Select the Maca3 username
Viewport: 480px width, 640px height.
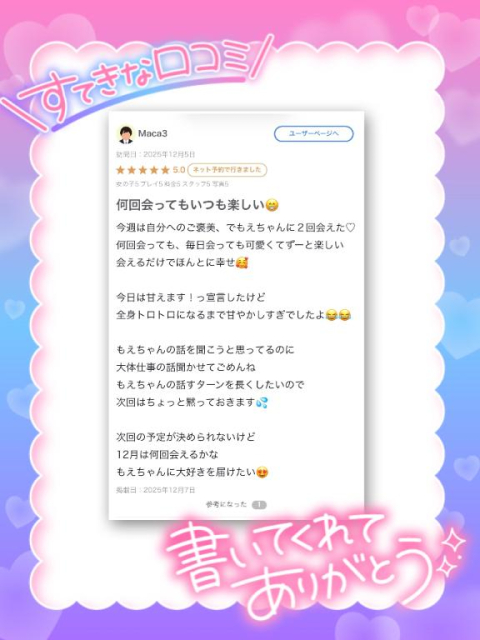[153, 133]
